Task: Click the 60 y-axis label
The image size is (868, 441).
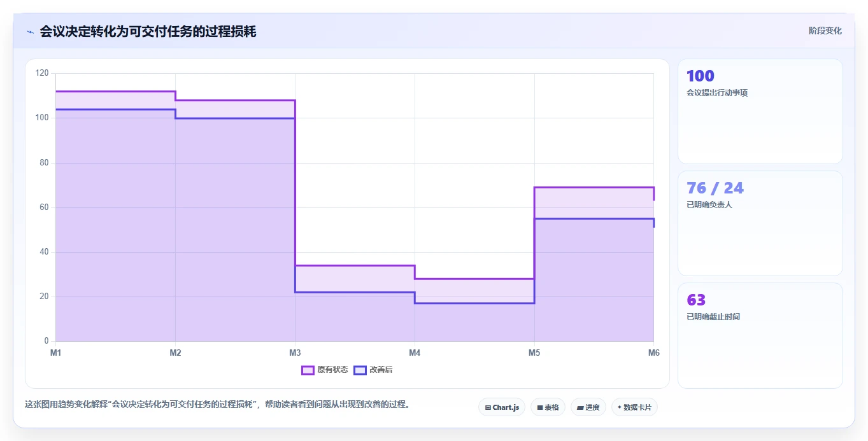Action: pos(44,207)
